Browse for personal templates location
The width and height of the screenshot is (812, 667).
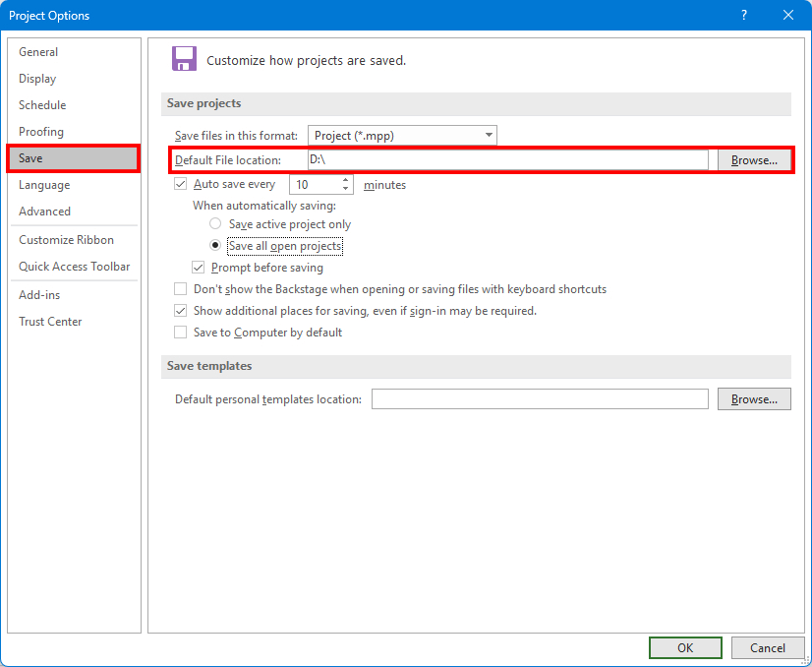[x=754, y=398]
